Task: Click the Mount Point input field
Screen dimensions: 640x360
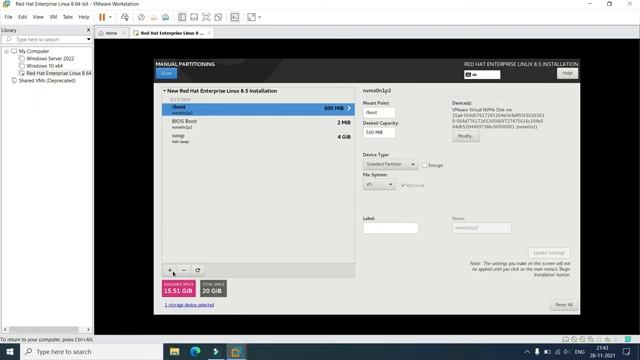Action: [x=379, y=112]
